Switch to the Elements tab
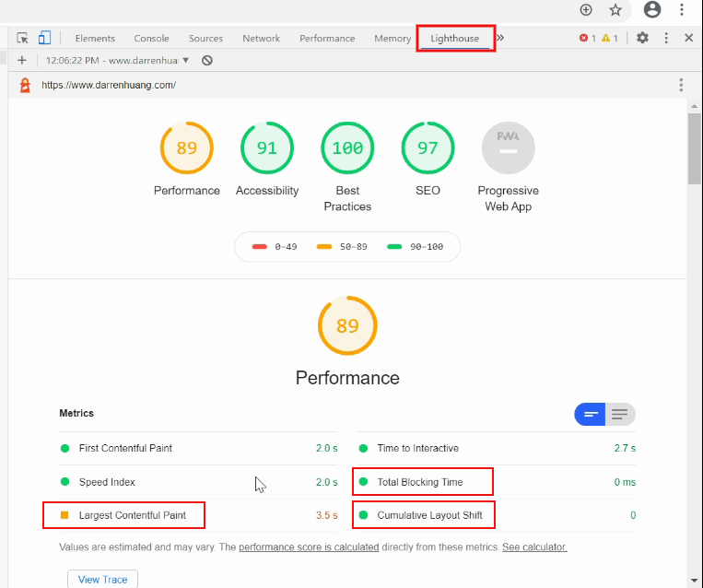Image resolution: width=703 pixels, height=588 pixels. click(95, 38)
